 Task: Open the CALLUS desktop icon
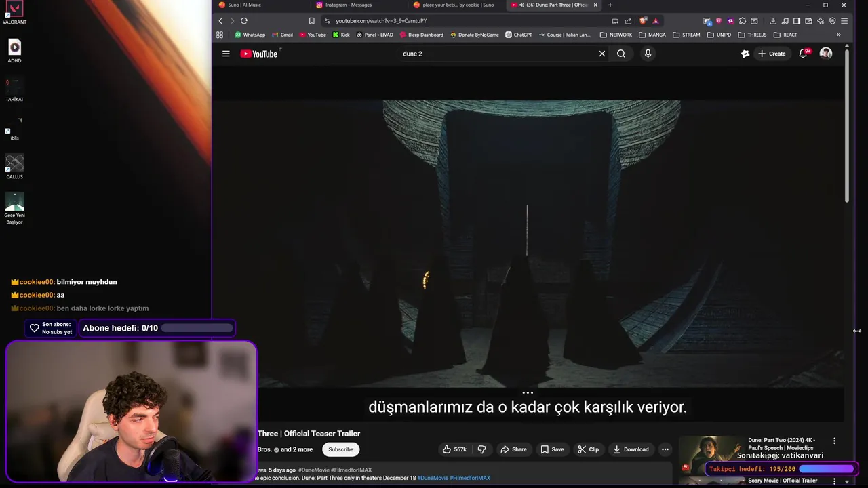pyautogui.click(x=14, y=167)
